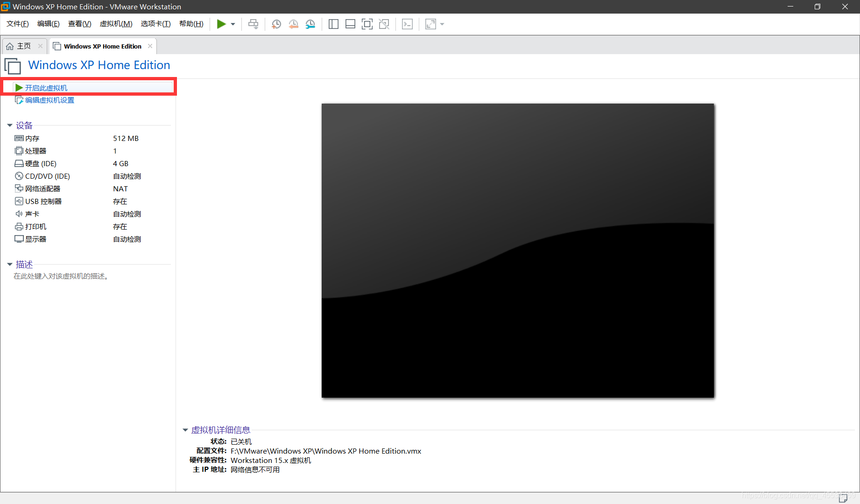Open the snapshot manager icon

tap(310, 24)
